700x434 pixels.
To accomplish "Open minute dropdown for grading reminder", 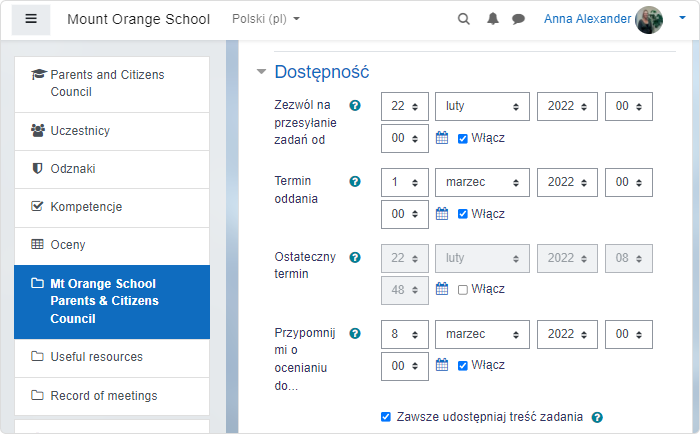I will [405, 366].
